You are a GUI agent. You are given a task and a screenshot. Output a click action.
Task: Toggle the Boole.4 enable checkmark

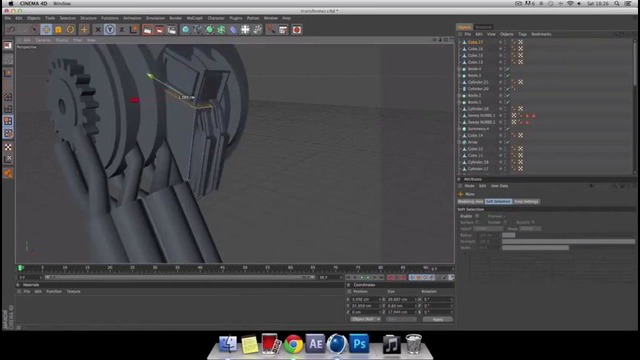508,69
